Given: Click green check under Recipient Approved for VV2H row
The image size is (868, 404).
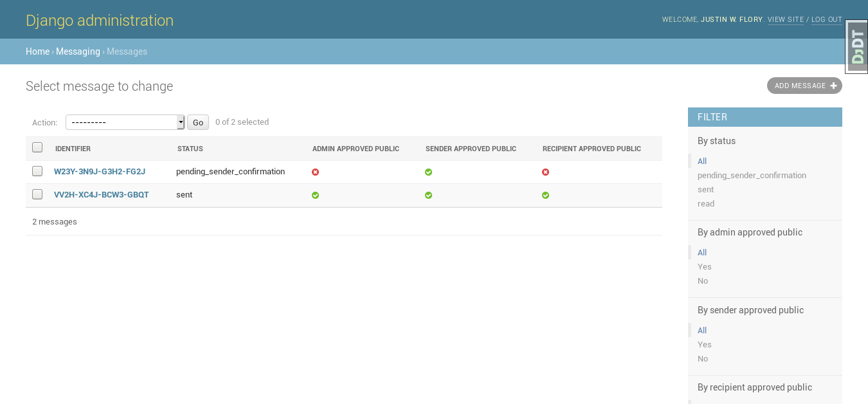Looking at the screenshot, I should [545, 195].
